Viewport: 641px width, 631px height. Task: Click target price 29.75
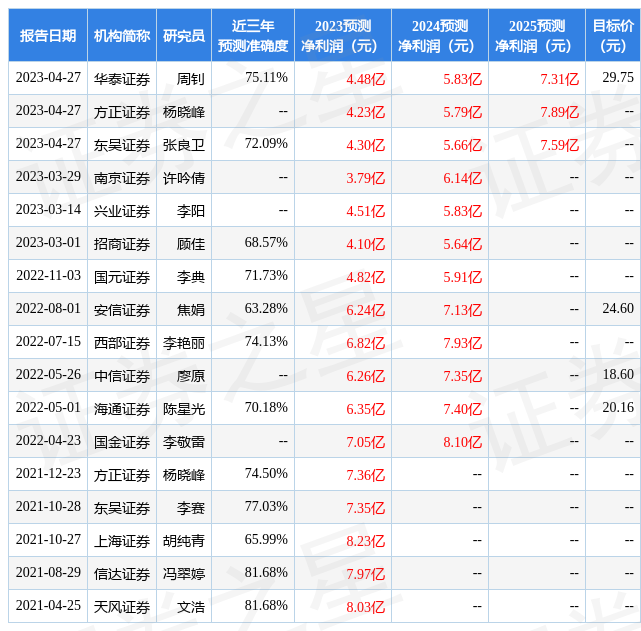[618, 77]
